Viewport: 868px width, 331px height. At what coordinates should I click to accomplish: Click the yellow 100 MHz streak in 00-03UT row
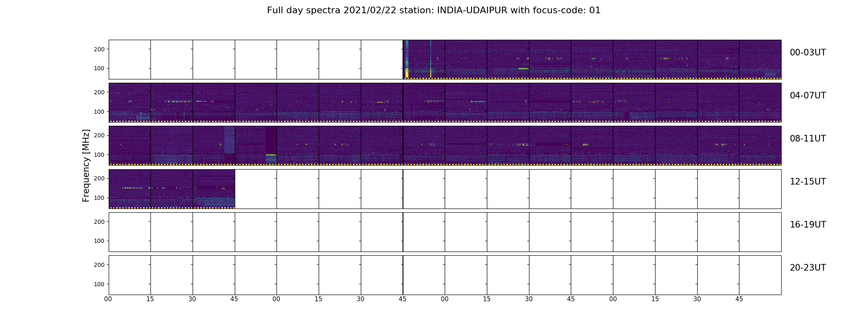click(x=523, y=69)
